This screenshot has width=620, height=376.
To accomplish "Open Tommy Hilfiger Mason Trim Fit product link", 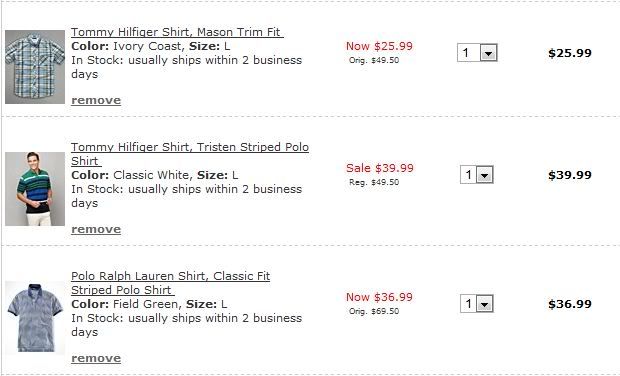I will coord(177,32).
